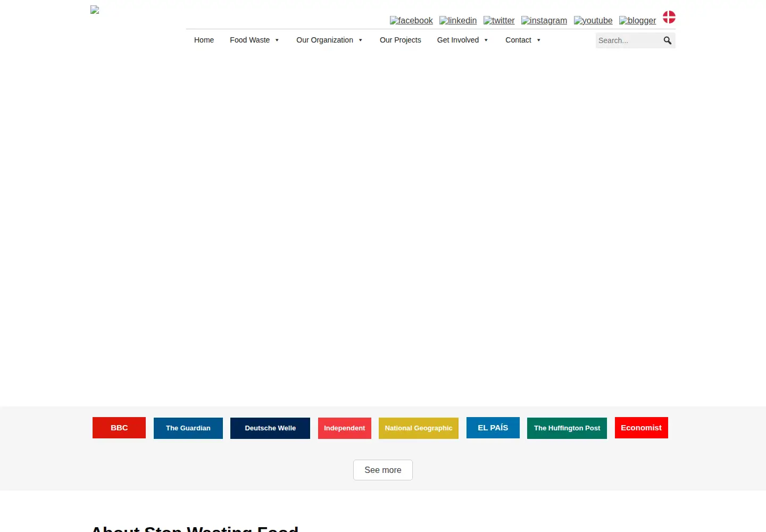Click the site logo image
The width and height of the screenshot is (766, 532).
(x=95, y=10)
